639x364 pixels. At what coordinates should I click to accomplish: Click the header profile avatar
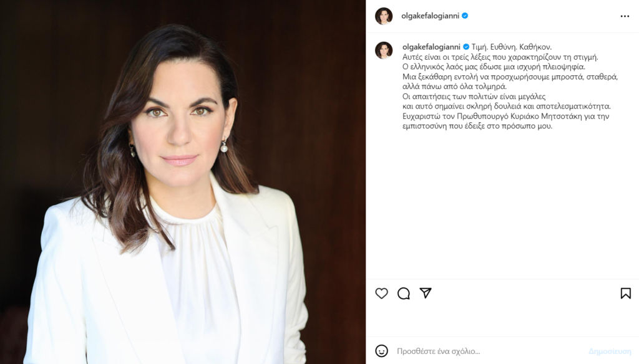click(x=384, y=16)
